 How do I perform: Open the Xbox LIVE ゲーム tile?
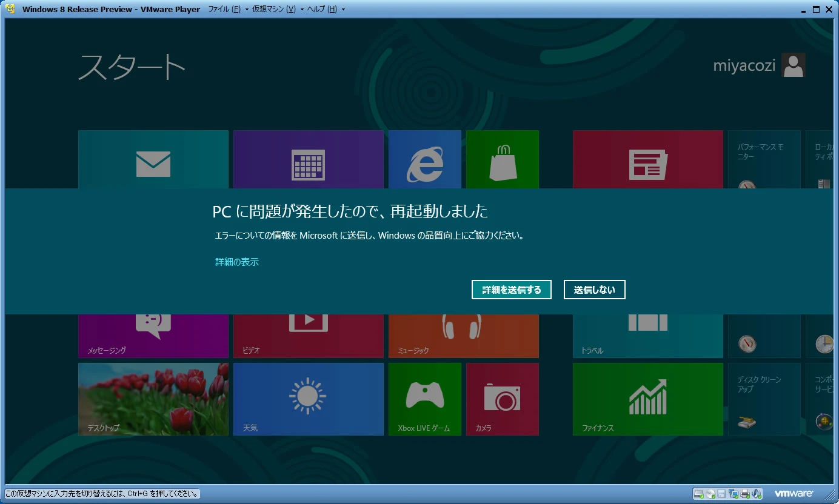(425, 399)
